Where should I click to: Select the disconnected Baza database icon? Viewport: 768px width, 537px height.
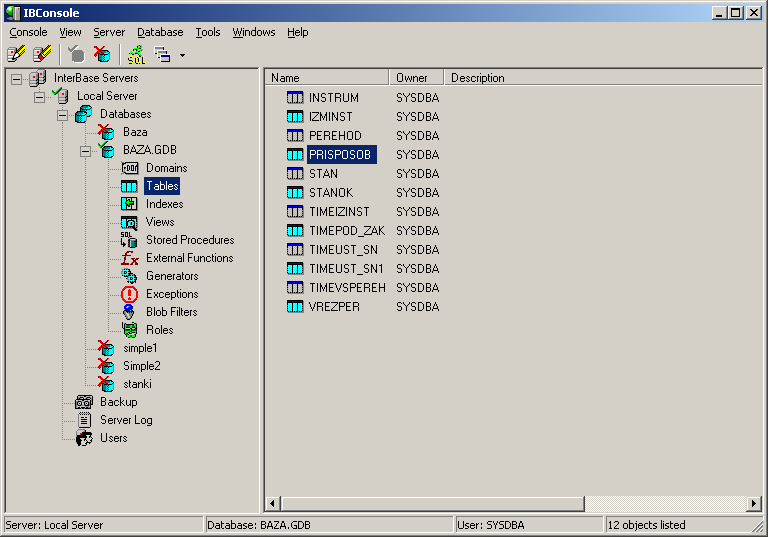106,132
